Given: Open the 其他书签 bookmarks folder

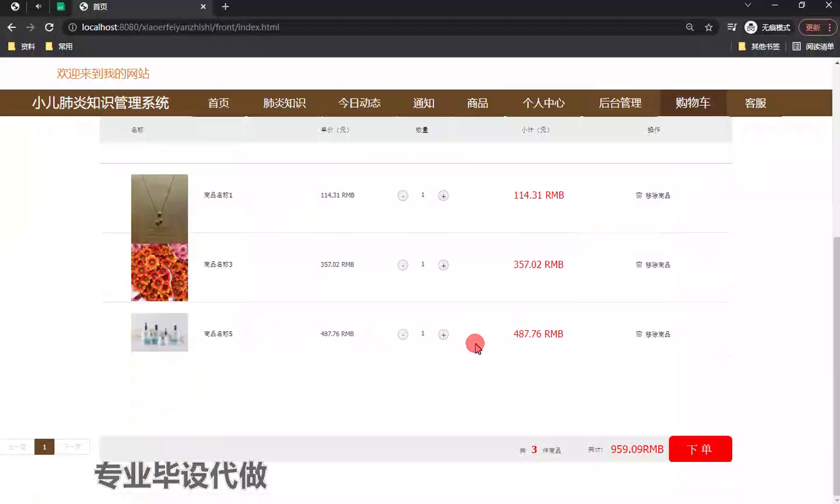Looking at the screenshot, I should coord(759,47).
